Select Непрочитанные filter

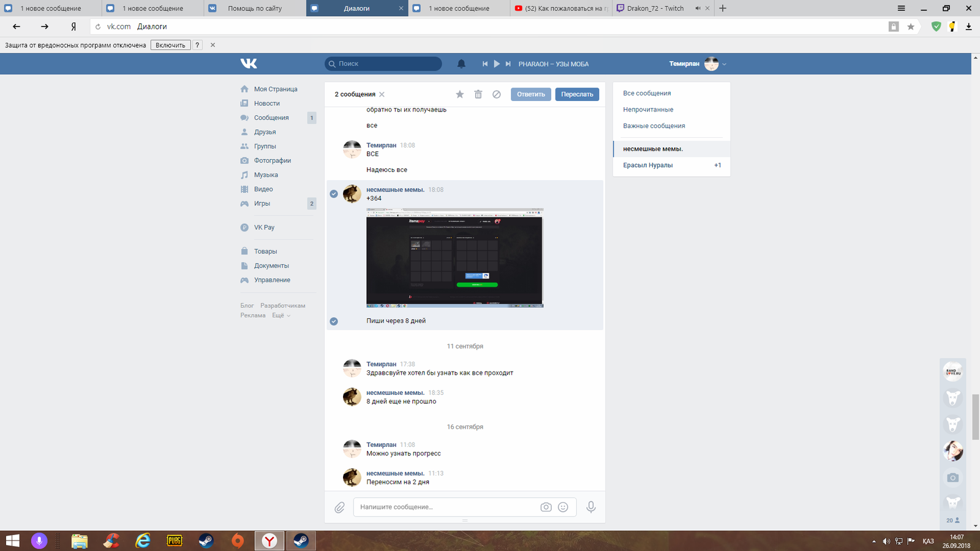click(x=648, y=110)
